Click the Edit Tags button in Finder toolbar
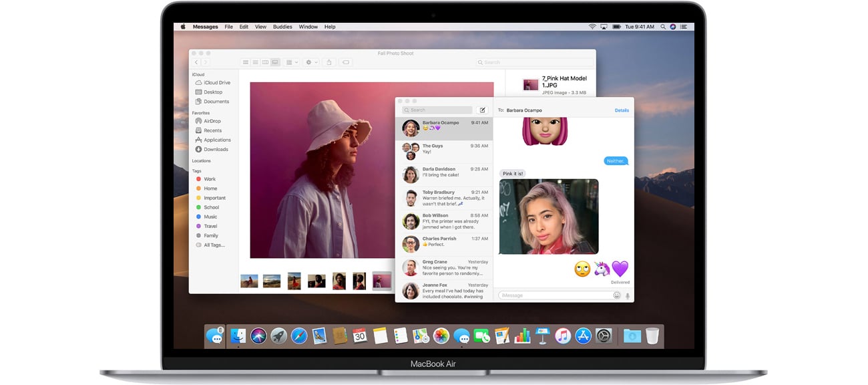 (346, 62)
